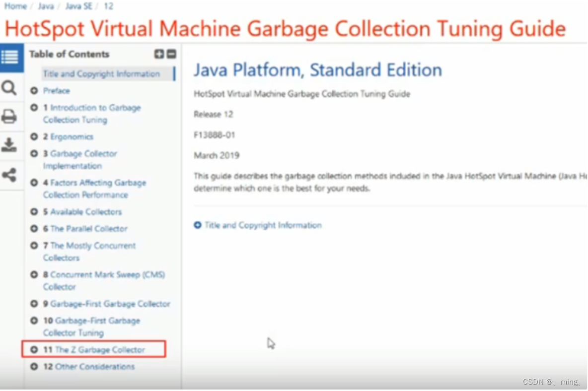Expand chapter 3 Garbage Collector Implementation
This screenshot has height=391, width=588.
pyautogui.click(x=34, y=153)
